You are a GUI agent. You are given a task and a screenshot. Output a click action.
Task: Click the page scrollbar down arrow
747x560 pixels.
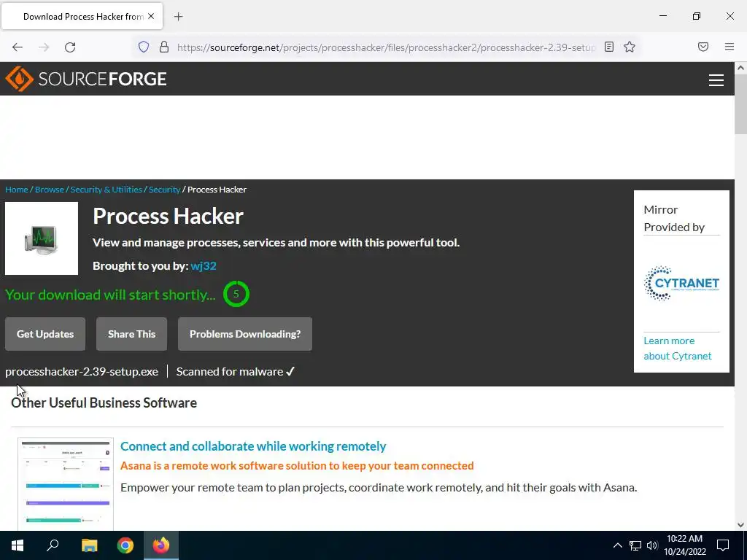[x=741, y=525]
